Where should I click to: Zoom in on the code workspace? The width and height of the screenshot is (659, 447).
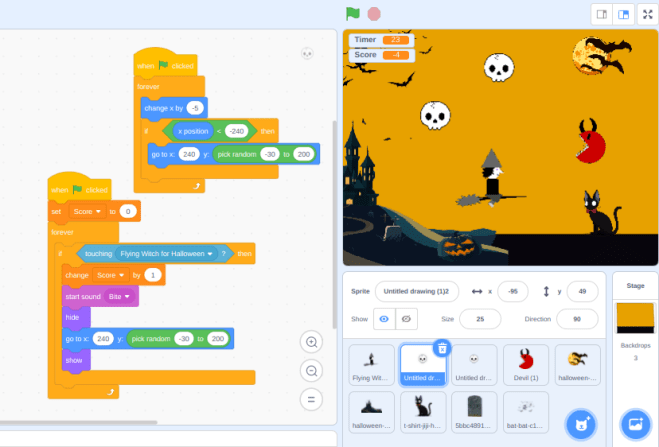pyautogui.click(x=312, y=342)
